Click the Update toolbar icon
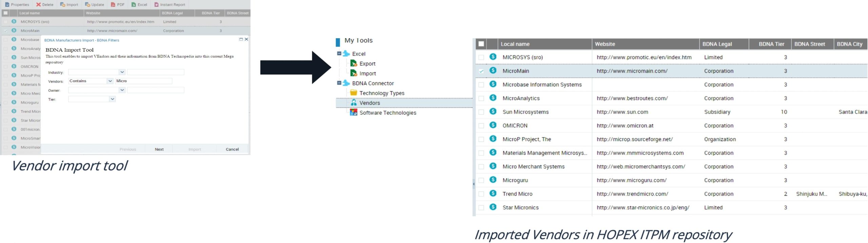 point(87,4)
